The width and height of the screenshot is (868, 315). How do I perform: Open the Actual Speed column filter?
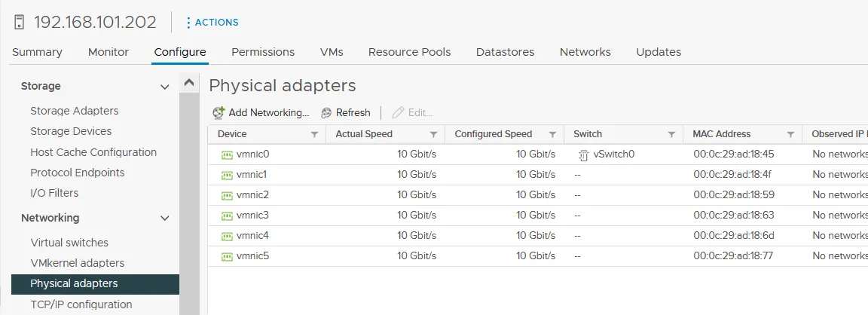point(433,134)
